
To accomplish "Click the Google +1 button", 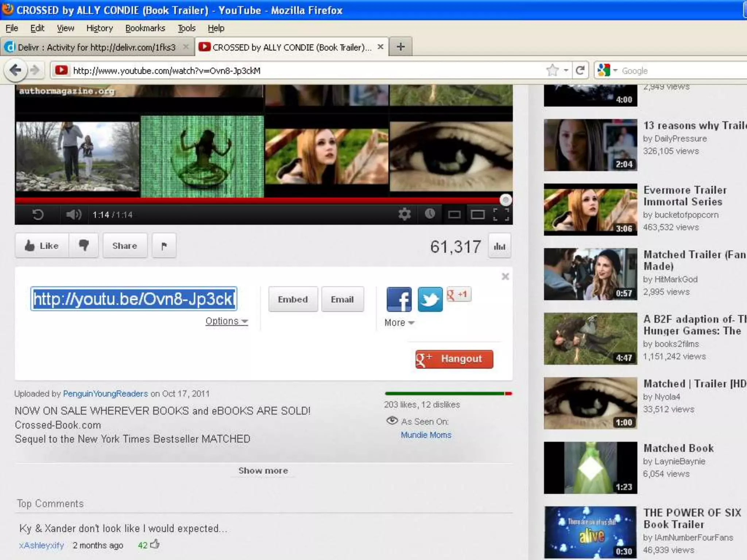I will tap(459, 295).
